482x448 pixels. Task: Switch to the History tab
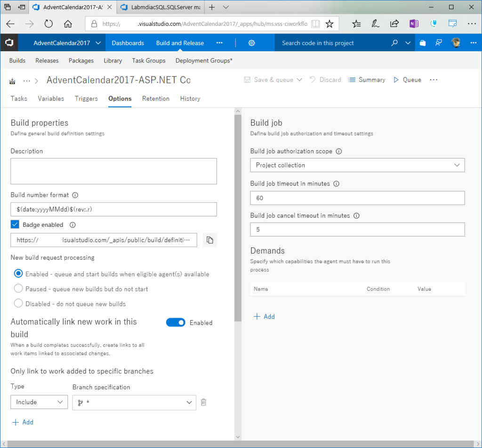pos(190,99)
